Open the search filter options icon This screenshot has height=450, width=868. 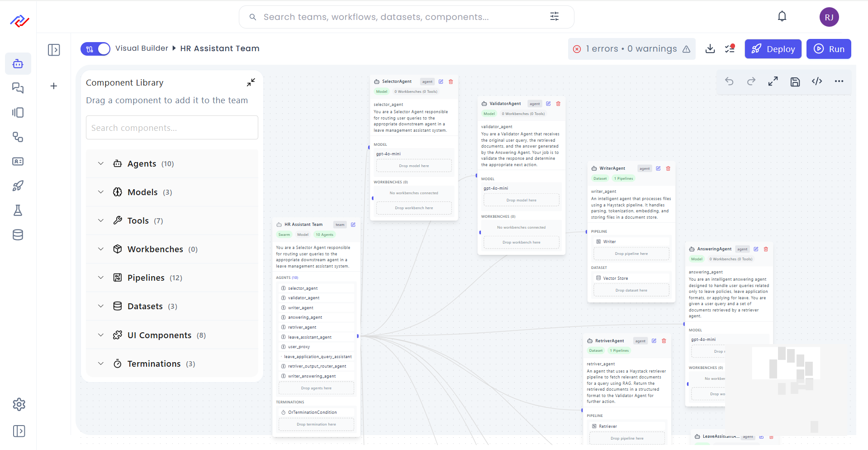(554, 17)
